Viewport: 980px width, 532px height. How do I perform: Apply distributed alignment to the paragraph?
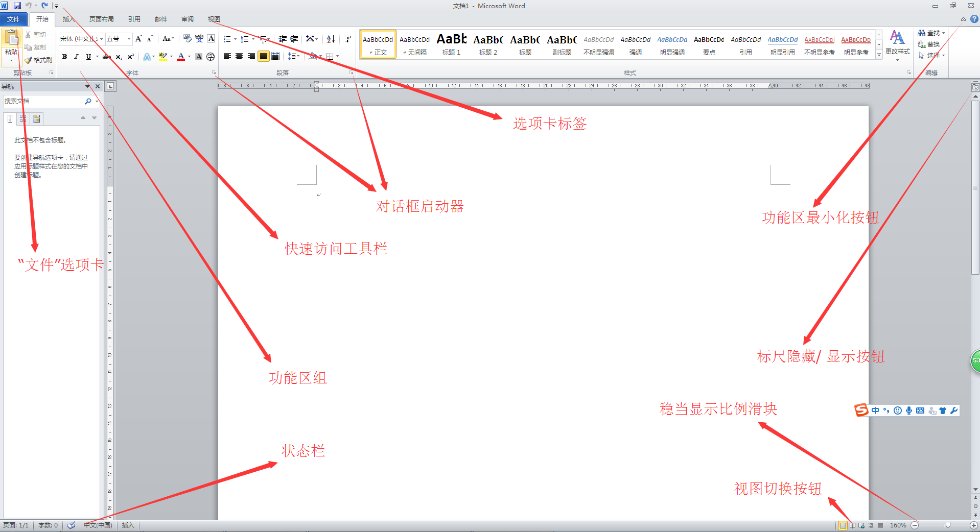coord(275,56)
